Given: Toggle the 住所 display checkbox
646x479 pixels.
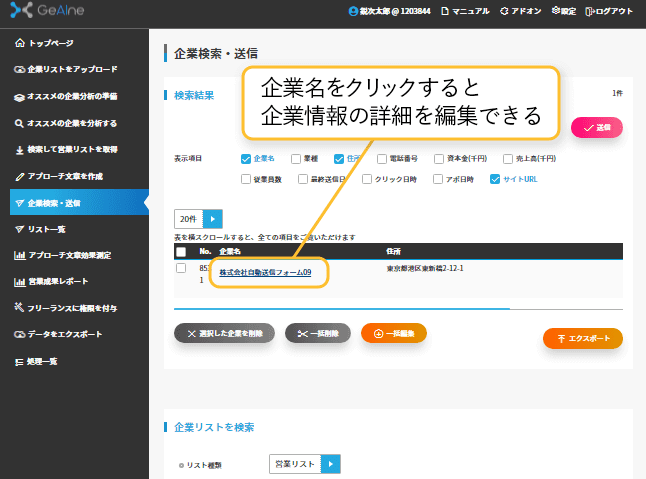Looking at the screenshot, I should click(339, 159).
